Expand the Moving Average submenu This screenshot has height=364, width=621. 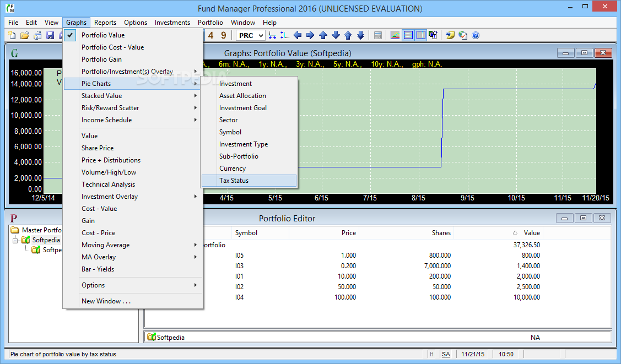tap(133, 245)
